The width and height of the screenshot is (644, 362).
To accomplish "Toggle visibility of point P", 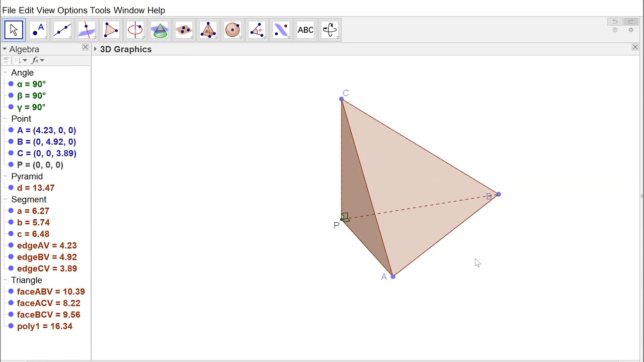I will (x=11, y=165).
